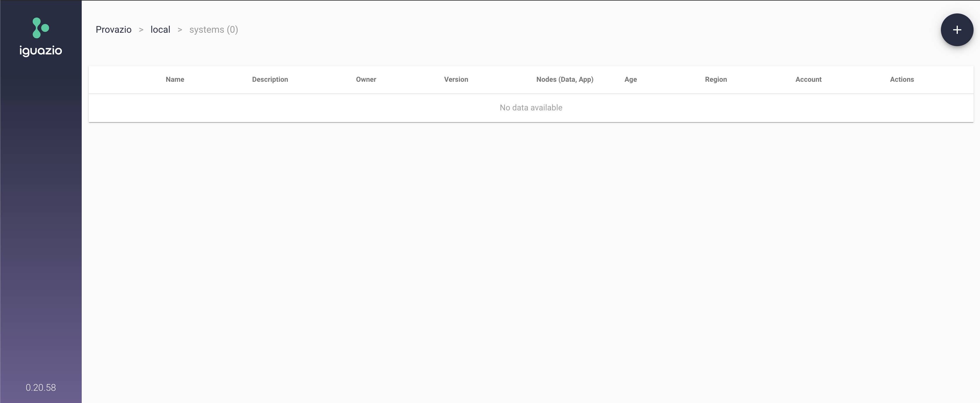The height and width of the screenshot is (403, 980).
Task: Click the Owner column header
Action: 366,79
